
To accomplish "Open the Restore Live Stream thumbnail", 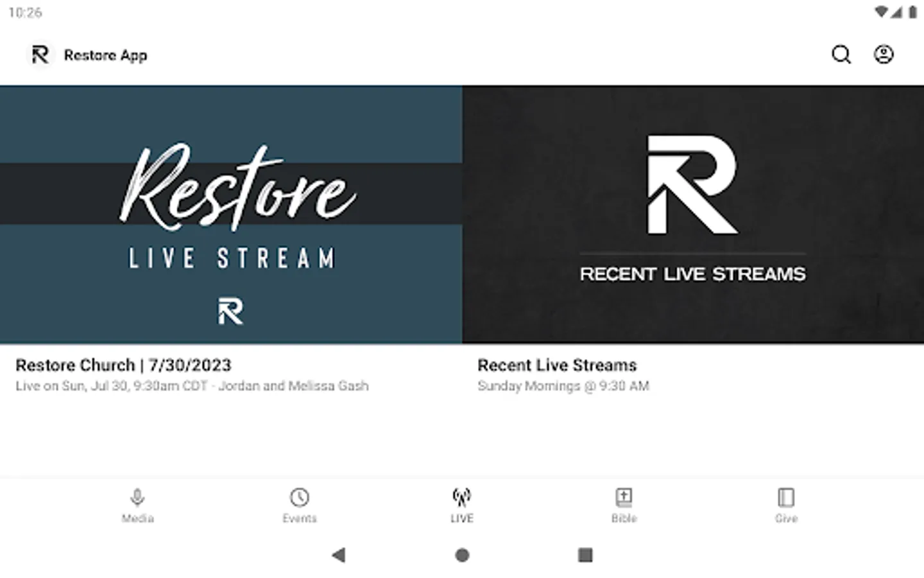I will click(x=231, y=215).
